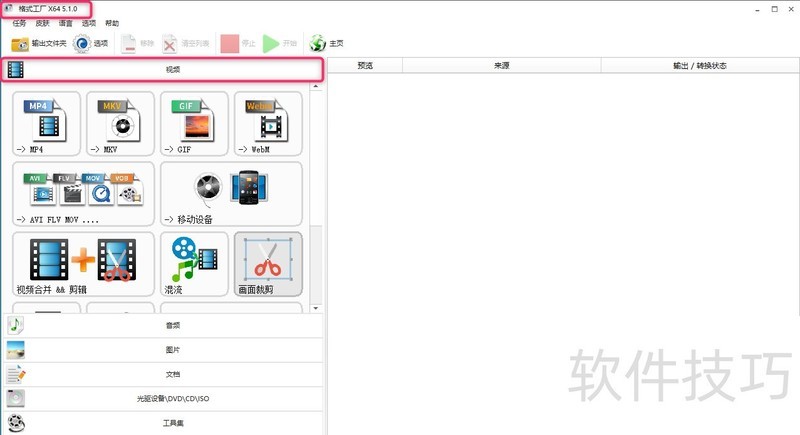Open the WebM conversion tile
Viewport: 800px width, 435px height.
tap(268, 123)
